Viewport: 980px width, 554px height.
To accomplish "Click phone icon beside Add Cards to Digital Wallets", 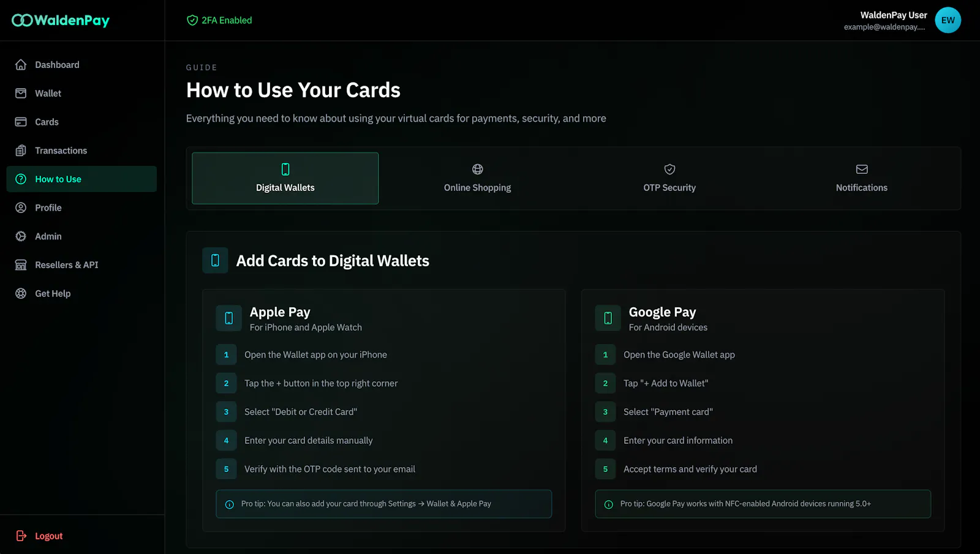I will tap(215, 260).
